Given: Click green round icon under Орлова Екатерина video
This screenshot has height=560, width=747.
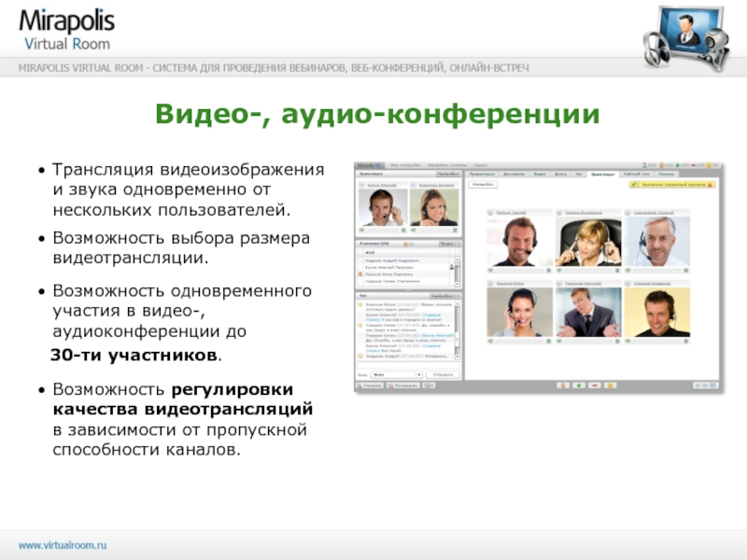Looking at the screenshot, I should click(x=617, y=270).
